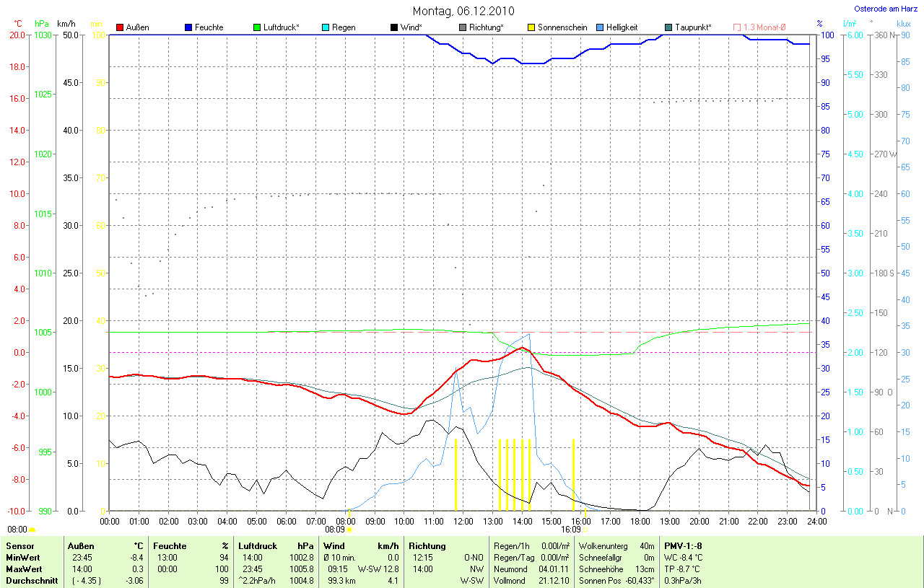The height and width of the screenshot is (588, 924).
Task: Click the gray Richtung legend swatch
Action: (463, 27)
